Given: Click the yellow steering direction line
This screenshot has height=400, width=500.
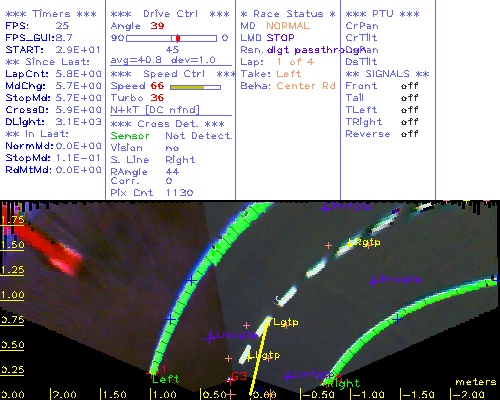Looking at the screenshot, I should tap(258, 359).
